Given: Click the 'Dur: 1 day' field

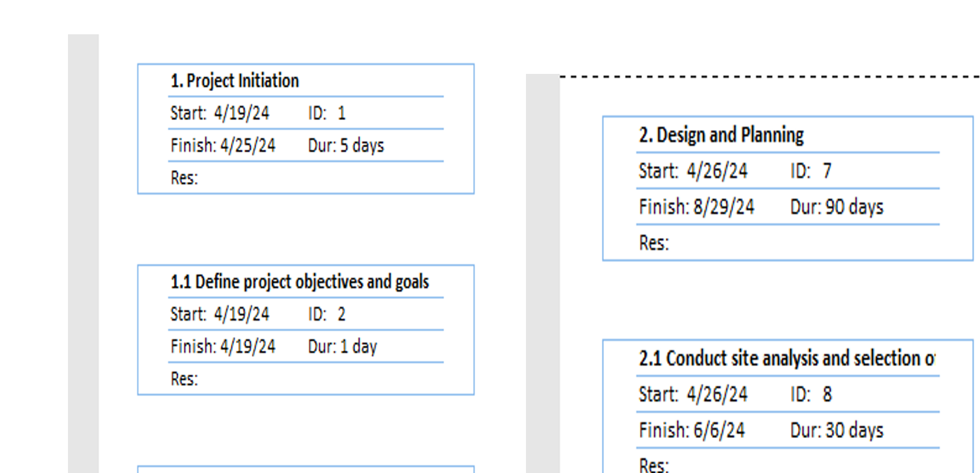Looking at the screenshot, I should (343, 346).
